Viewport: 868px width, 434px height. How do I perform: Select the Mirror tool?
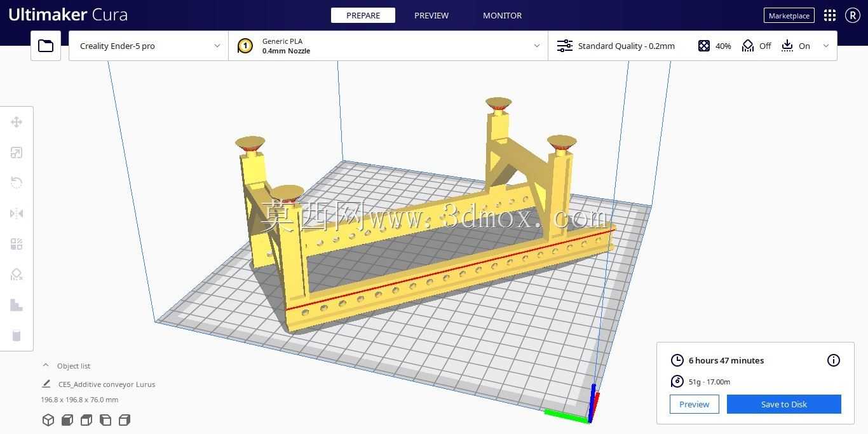click(x=17, y=214)
